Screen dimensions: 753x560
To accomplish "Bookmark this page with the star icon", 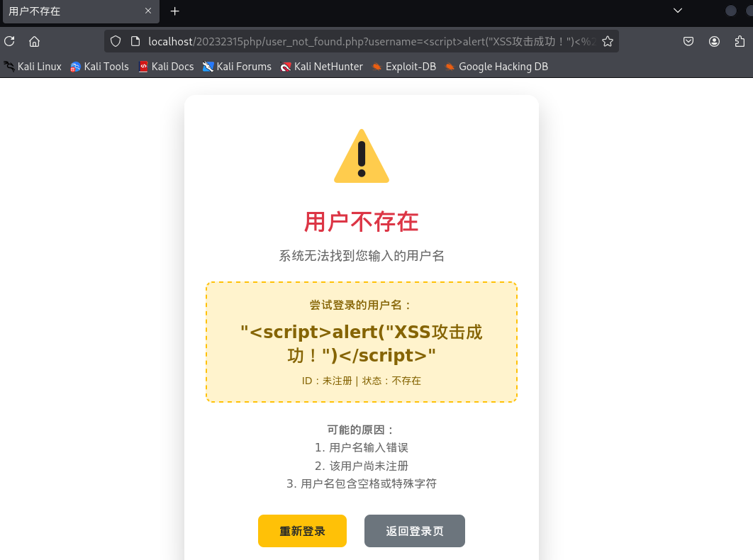I will [x=608, y=41].
